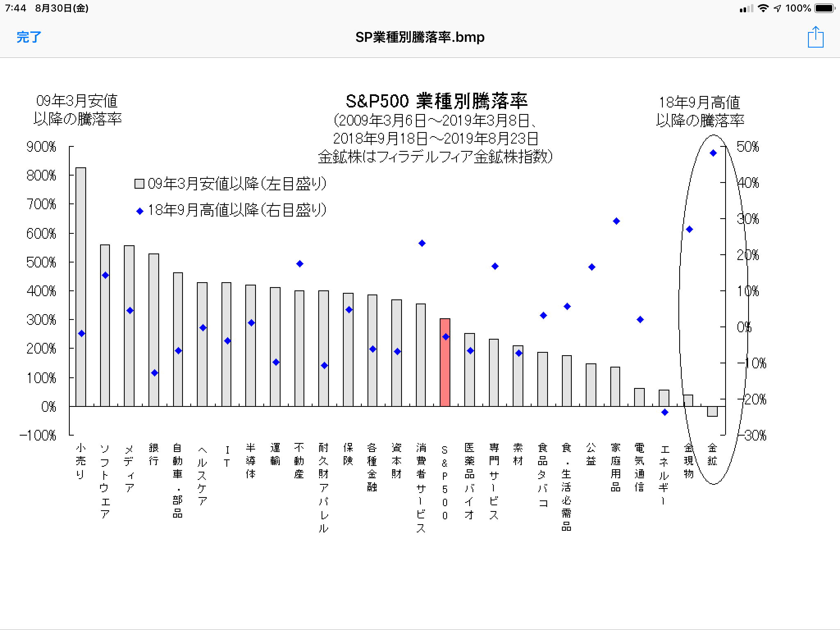840x630 pixels.
Task: Tap the 専門サービス category label
Action: click(494, 481)
